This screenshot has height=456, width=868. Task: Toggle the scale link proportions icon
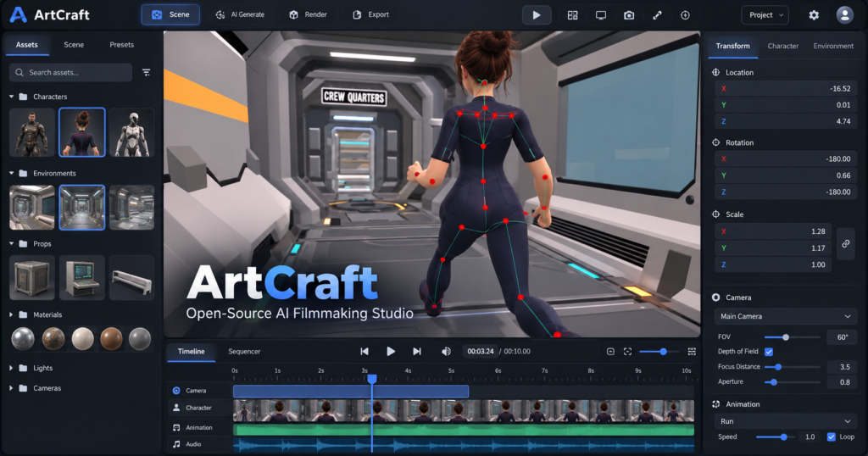846,243
